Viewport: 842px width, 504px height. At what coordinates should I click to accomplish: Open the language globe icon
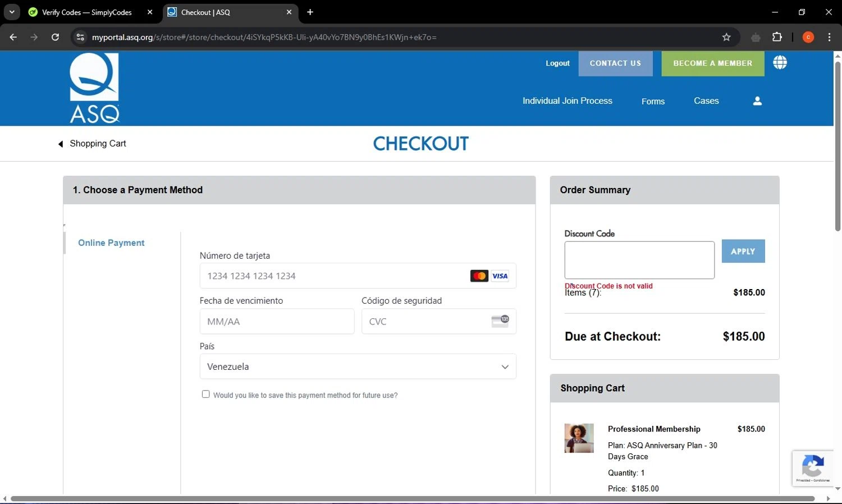(780, 63)
